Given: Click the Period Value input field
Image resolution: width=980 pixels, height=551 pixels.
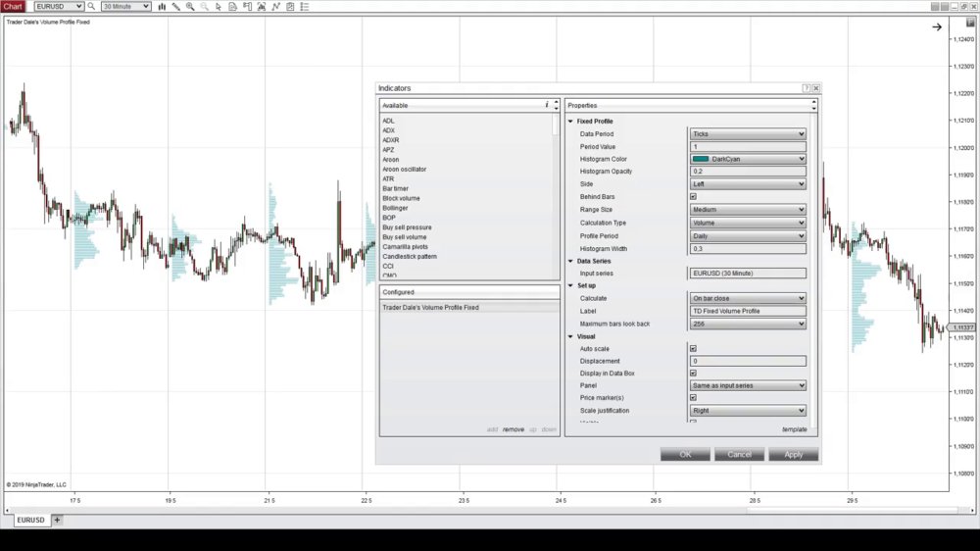Looking at the screenshot, I should pyautogui.click(x=748, y=146).
